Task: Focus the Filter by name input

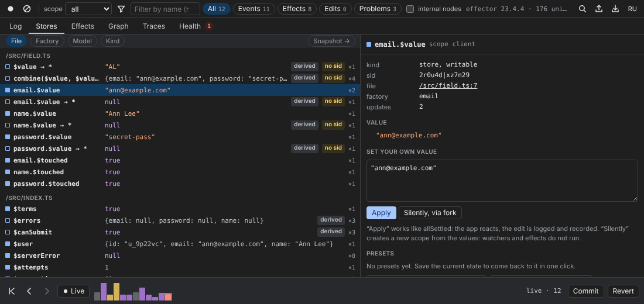Action: 165,9
